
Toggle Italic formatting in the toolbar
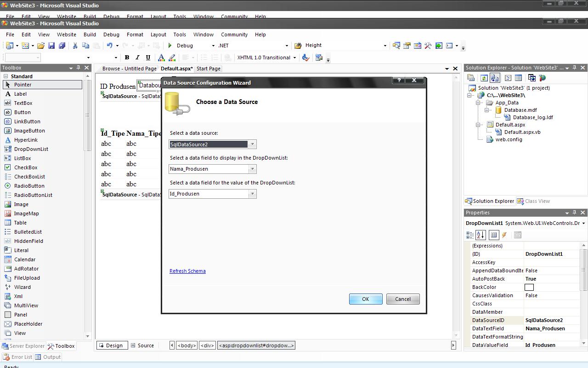click(x=137, y=57)
